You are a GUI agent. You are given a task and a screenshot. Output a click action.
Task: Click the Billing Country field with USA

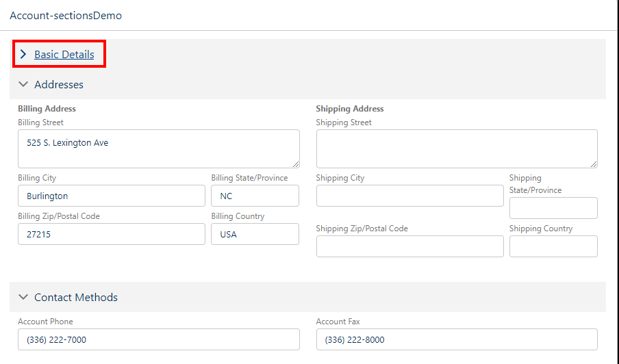255,234
